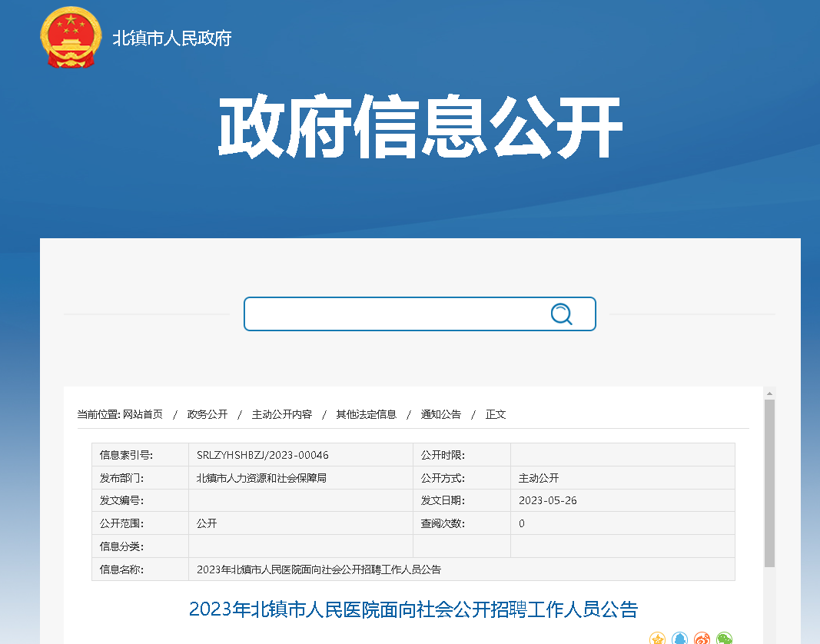Image resolution: width=820 pixels, height=644 pixels.
Task: Click the scrollbar up arrow
Action: click(x=769, y=393)
